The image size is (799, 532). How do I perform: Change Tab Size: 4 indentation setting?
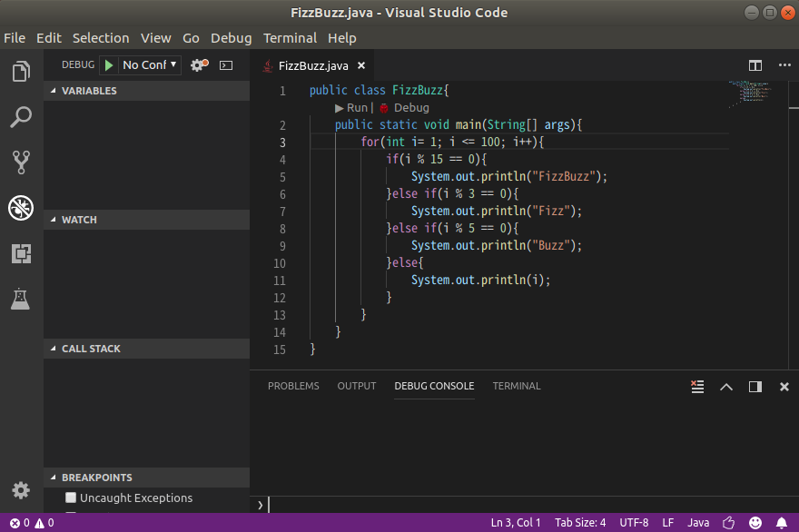[x=580, y=523]
